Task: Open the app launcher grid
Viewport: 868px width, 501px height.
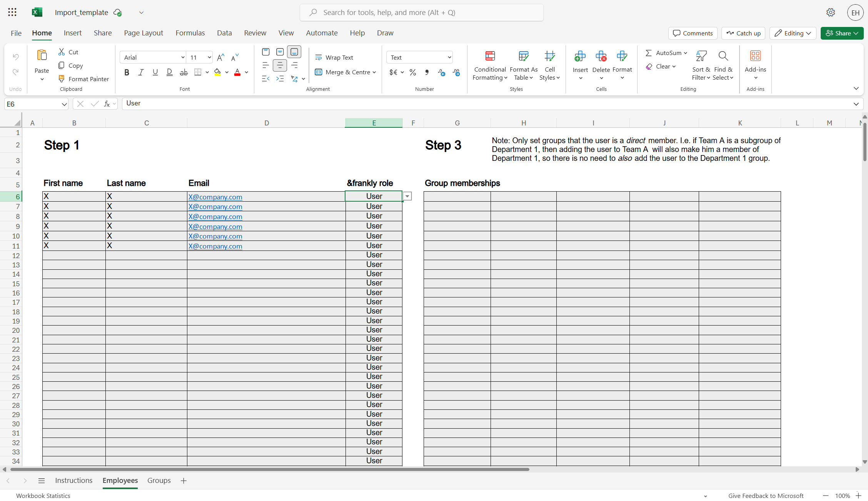Action: point(12,12)
